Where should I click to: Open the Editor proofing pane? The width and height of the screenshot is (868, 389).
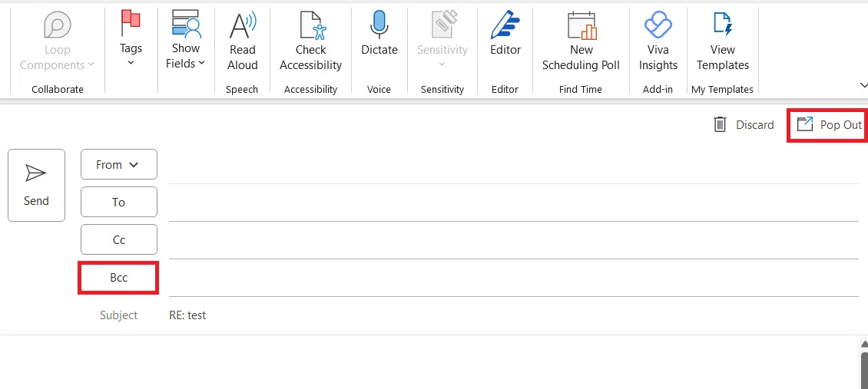coord(505,35)
